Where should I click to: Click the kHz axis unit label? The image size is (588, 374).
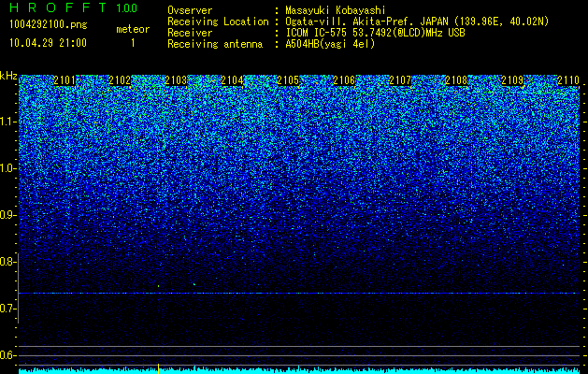click(8, 76)
